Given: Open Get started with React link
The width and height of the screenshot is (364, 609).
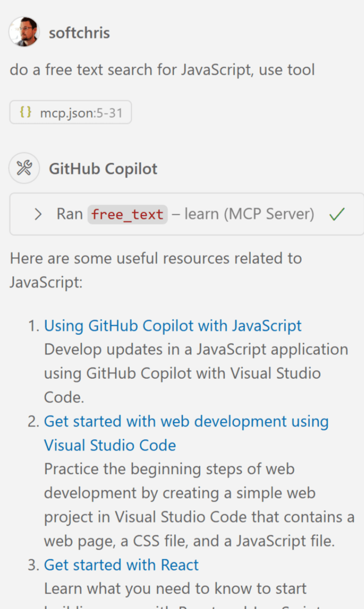Looking at the screenshot, I should pos(121,565).
